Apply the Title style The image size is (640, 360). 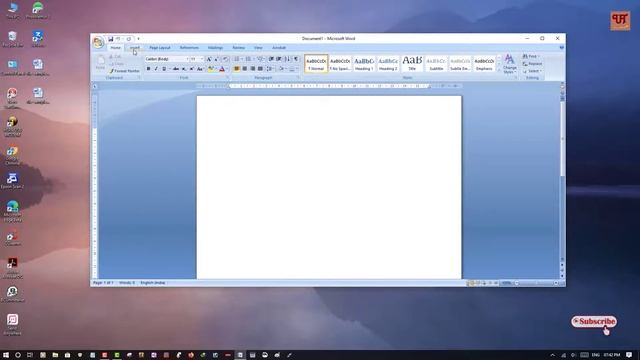point(412,64)
